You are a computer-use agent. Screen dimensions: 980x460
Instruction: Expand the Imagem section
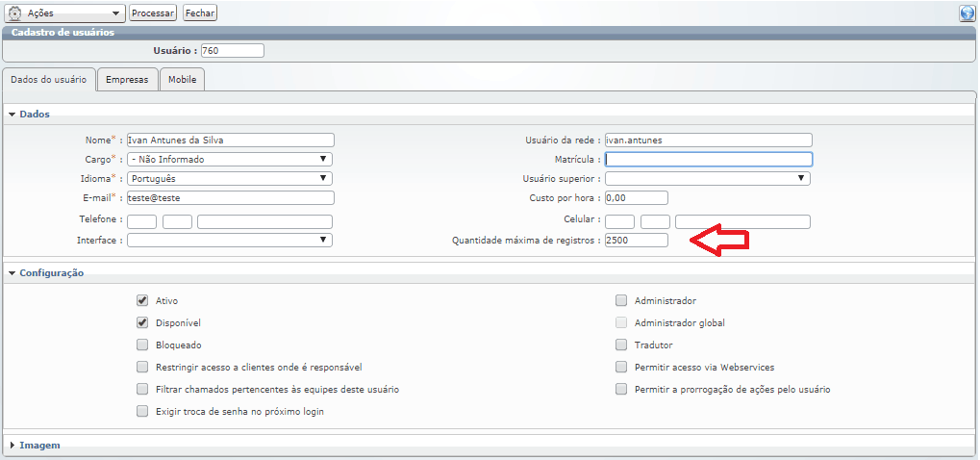(13, 446)
